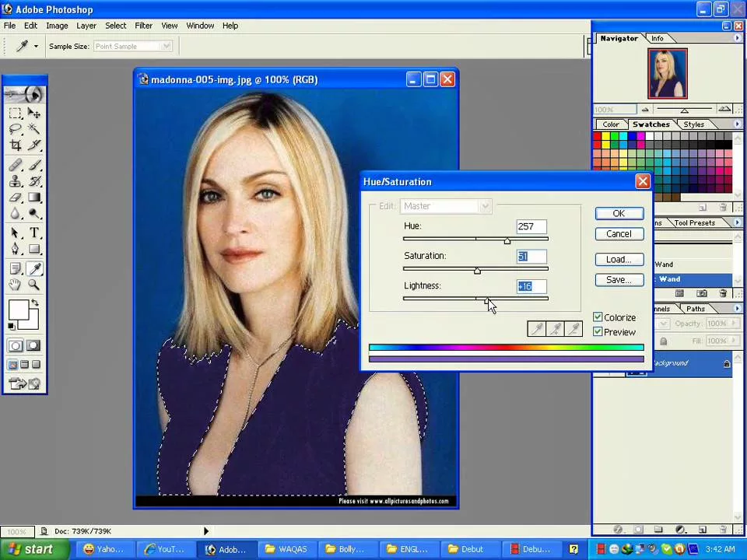Click the Load button

click(619, 259)
